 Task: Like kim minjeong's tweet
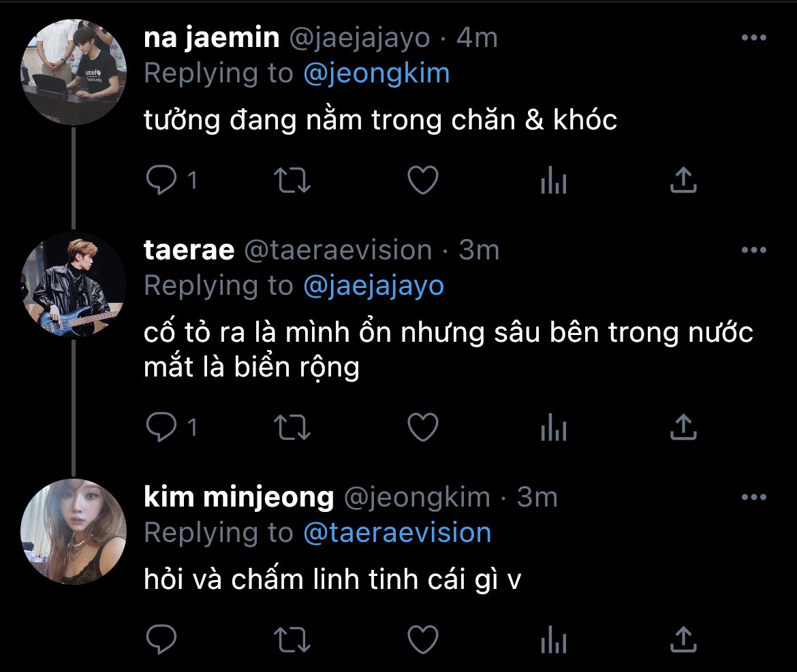(422, 639)
